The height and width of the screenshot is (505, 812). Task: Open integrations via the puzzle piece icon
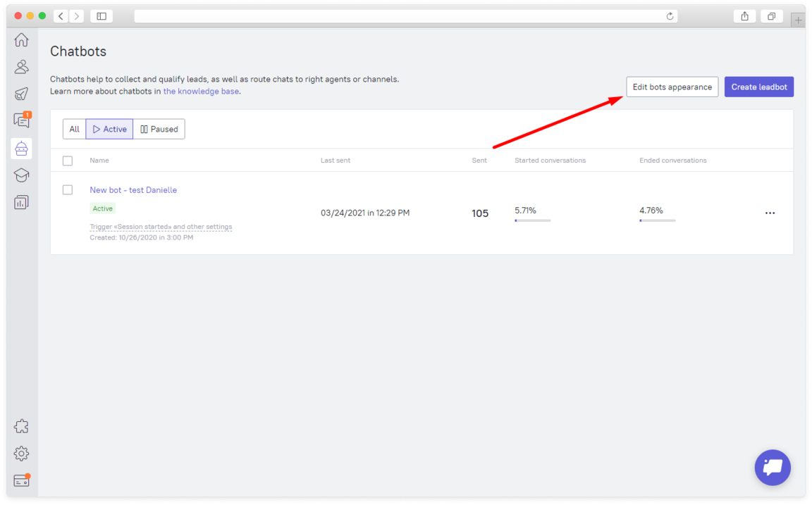click(x=21, y=425)
